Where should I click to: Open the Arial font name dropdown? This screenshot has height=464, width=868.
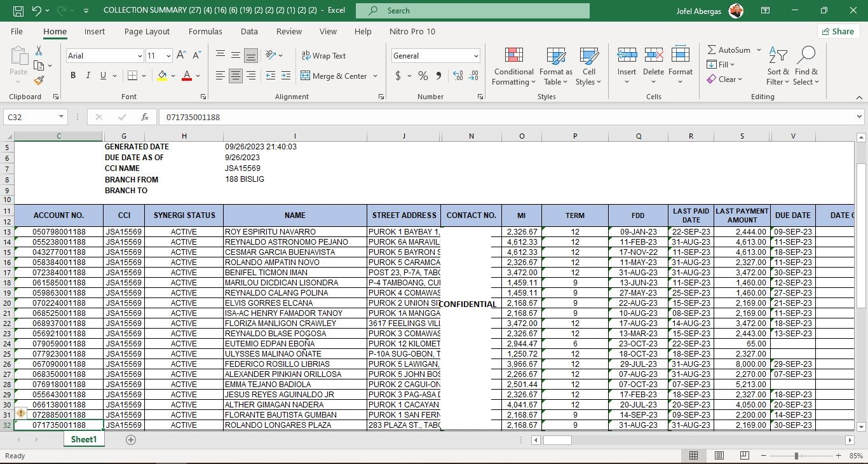(x=140, y=56)
